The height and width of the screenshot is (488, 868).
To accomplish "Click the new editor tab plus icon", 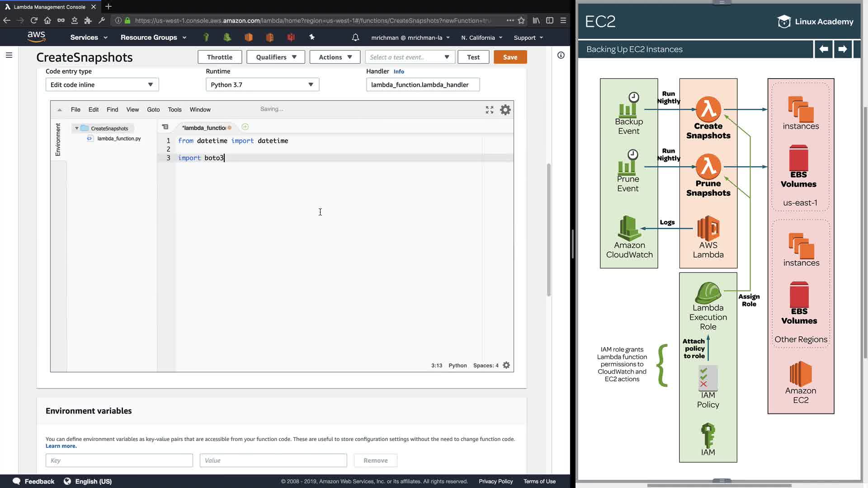I will tap(245, 127).
